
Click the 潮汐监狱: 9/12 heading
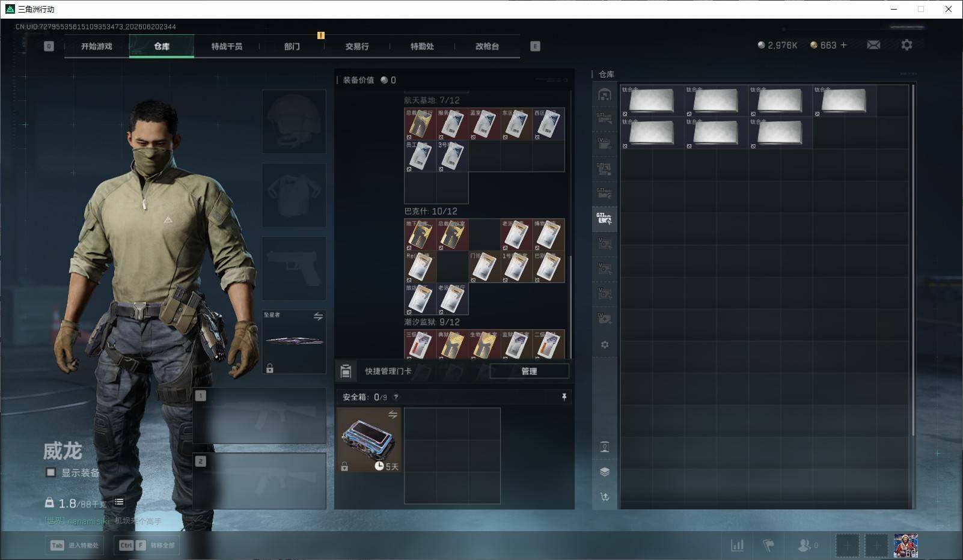(x=432, y=322)
